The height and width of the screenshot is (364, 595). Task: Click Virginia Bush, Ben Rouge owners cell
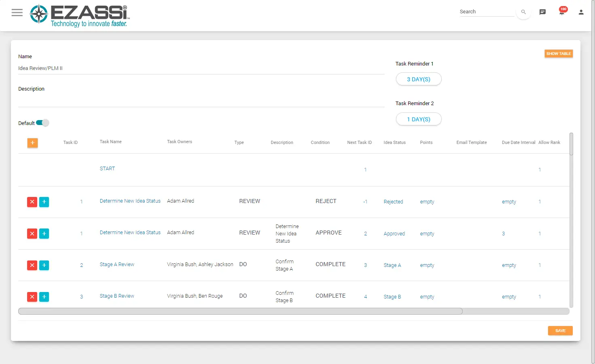[195, 296]
